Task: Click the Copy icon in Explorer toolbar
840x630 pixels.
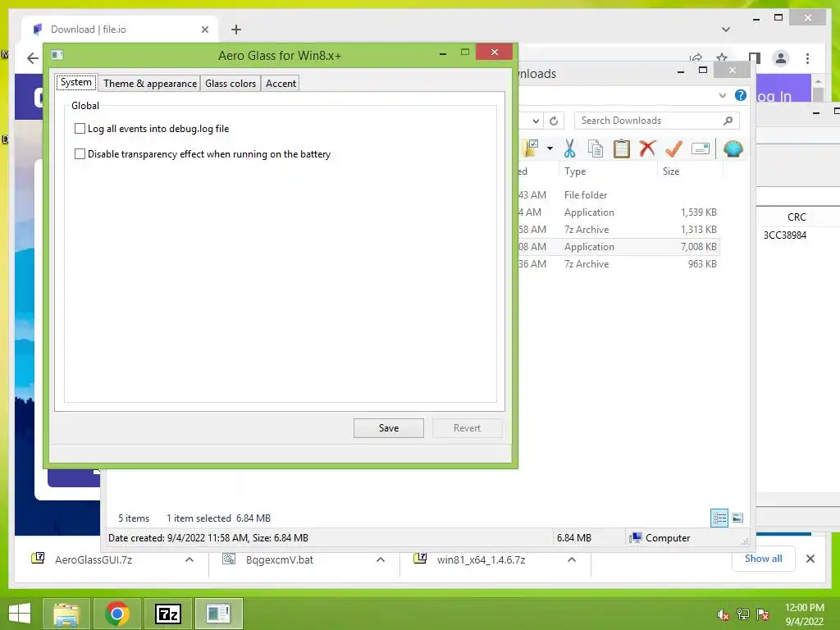Action: click(596, 148)
